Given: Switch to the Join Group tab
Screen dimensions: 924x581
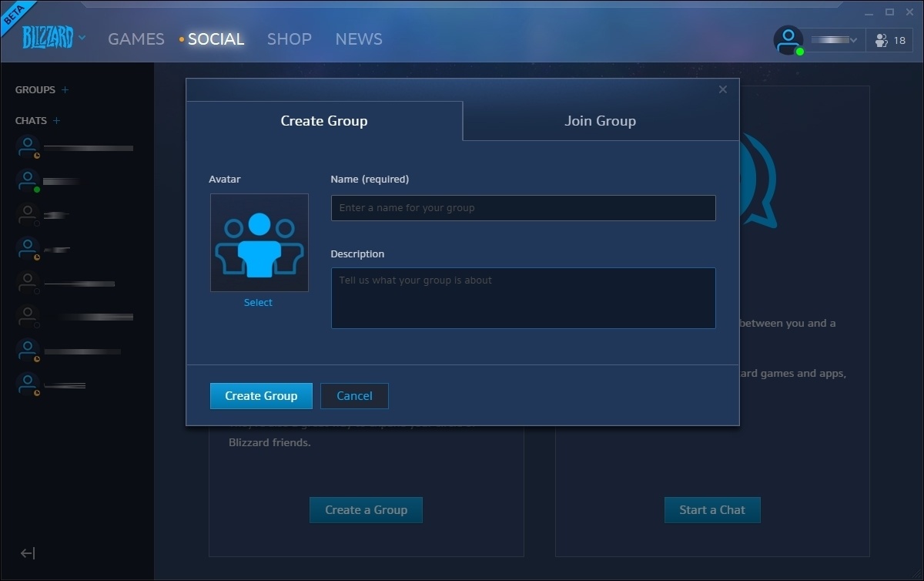Looking at the screenshot, I should [600, 121].
